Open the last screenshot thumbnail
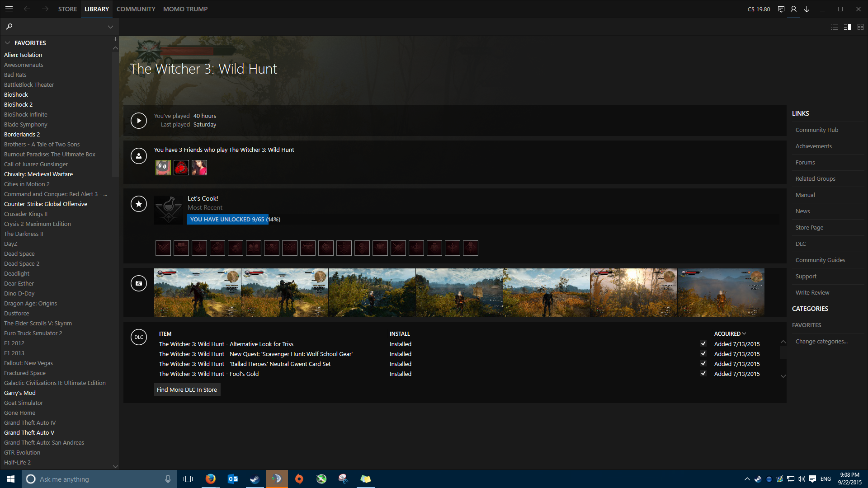This screenshot has height=488, width=868. tap(721, 292)
